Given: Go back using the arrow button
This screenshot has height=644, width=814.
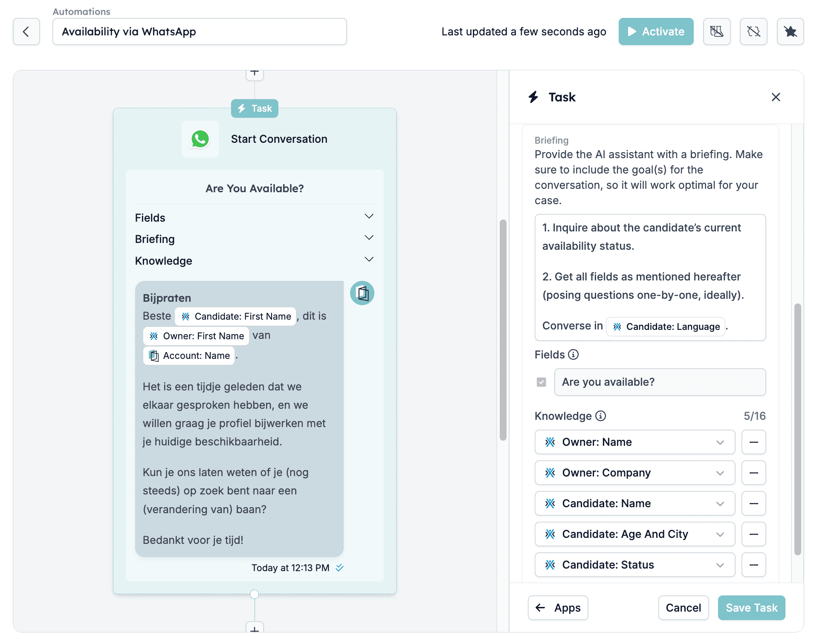Looking at the screenshot, I should [26, 32].
